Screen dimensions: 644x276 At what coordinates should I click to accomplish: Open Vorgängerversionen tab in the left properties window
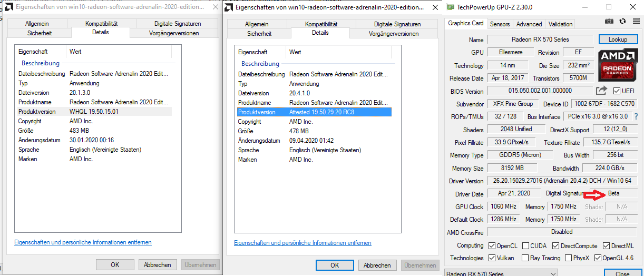[x=174, y=33]
